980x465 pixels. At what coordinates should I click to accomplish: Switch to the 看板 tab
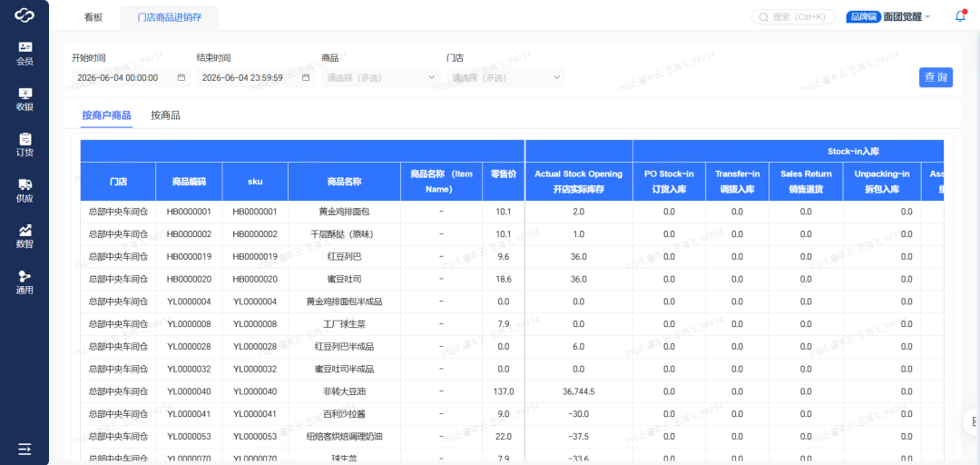point(93,17)
